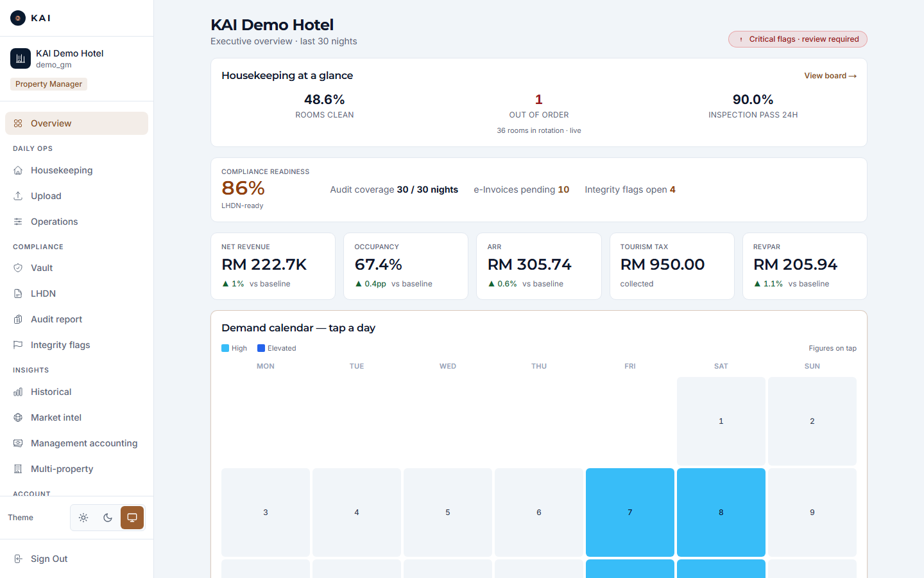Viewport: 924px width, 578px height.
Task: Click the 90.0% Inspection Pass stat
Action: 753,106
